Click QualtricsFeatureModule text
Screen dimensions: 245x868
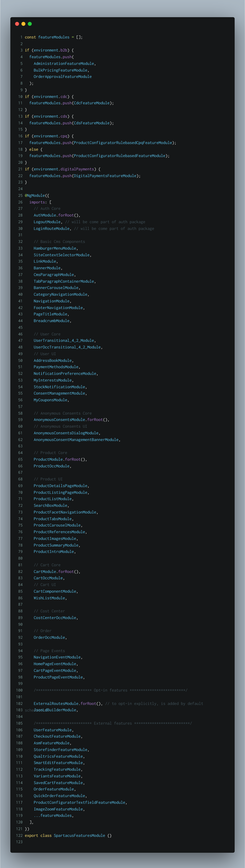[58, 756]
